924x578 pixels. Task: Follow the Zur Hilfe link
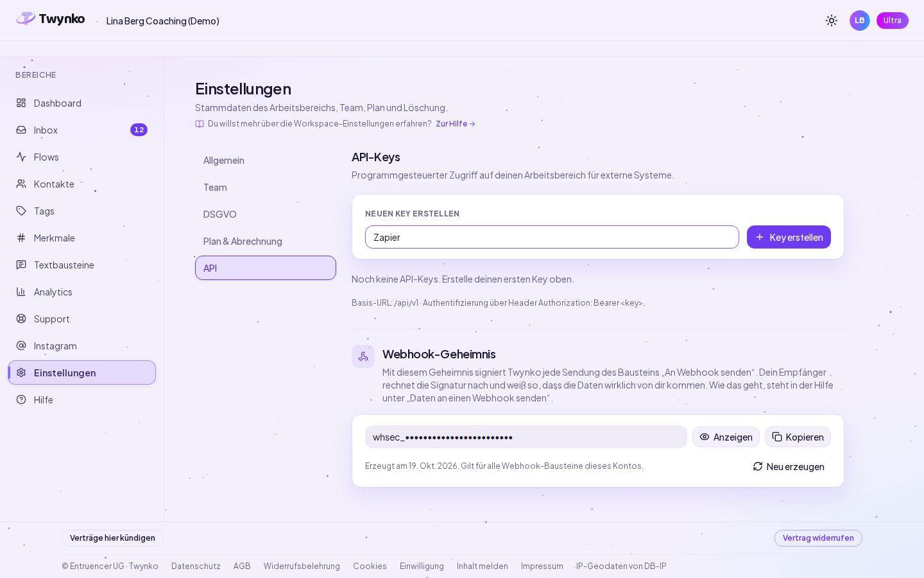pyautogui.click(x=456, y=124)
